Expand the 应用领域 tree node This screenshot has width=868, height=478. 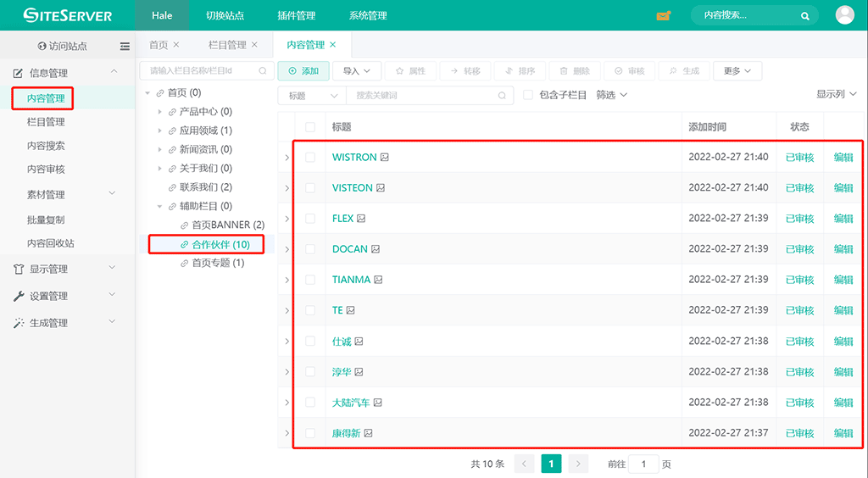[160, 131]
